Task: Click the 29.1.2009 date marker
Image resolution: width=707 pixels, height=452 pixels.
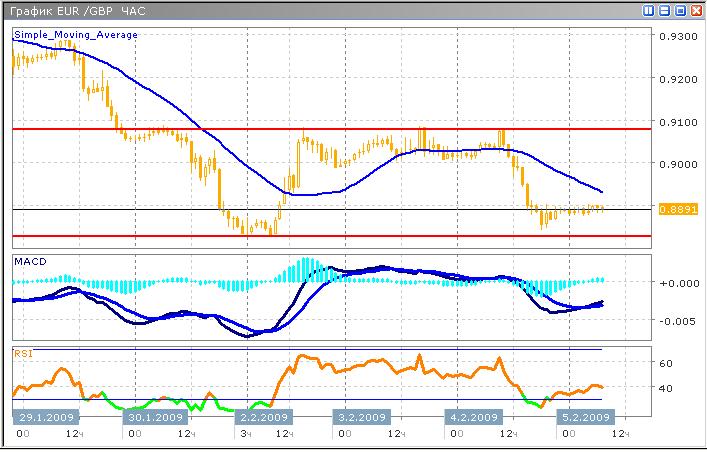Action: point(43,417)
